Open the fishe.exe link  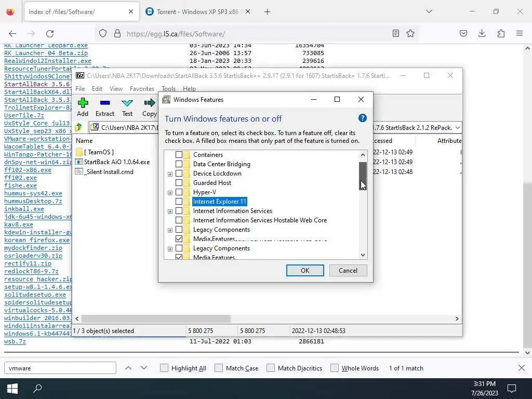(20, 185)
